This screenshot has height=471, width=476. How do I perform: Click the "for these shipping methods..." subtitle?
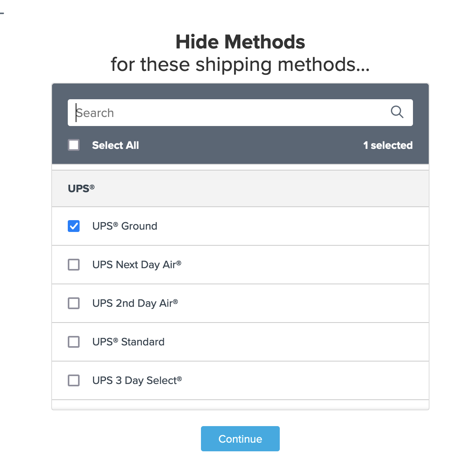(240, 65)
